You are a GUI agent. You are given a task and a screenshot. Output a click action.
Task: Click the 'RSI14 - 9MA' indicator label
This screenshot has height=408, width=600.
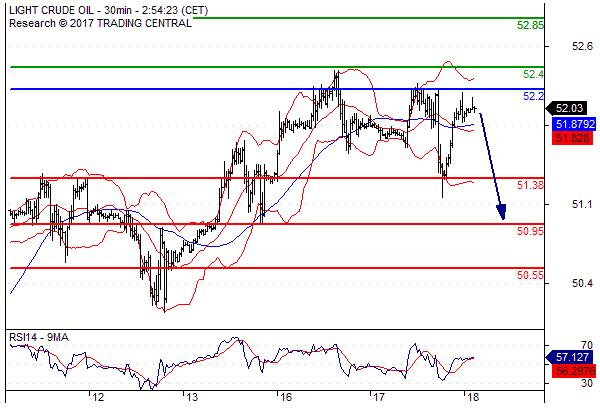(x=39, y=337)
